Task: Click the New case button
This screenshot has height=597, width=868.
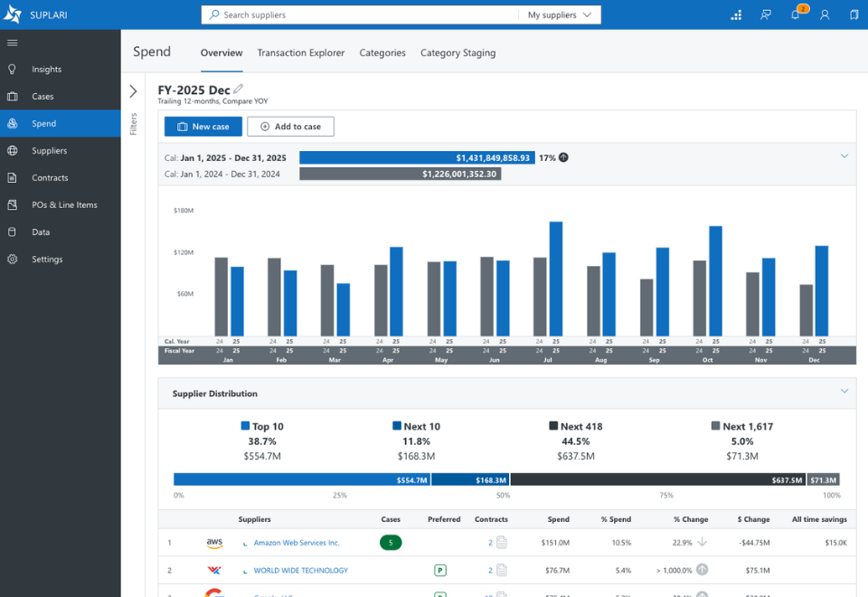Action: point(203,127)
